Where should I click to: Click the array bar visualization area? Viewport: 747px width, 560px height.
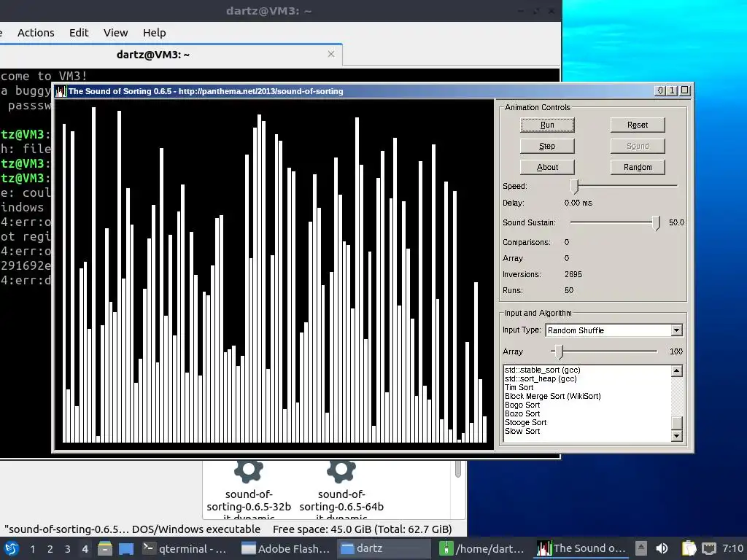(x=274, y=274)
